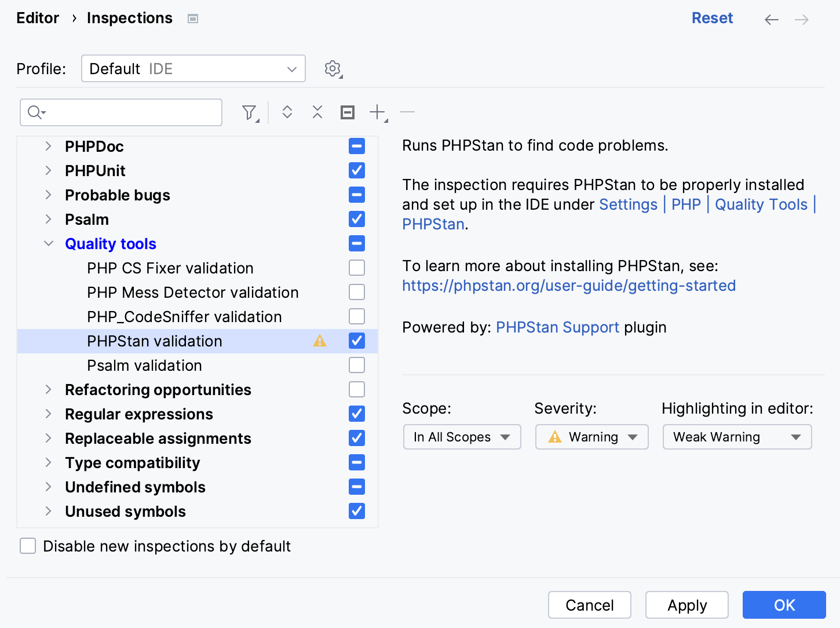Open the PHPStan getting-started guide link
Image resolution: width=840 pixels, height=628 pixels.
(x=568, y=285)
